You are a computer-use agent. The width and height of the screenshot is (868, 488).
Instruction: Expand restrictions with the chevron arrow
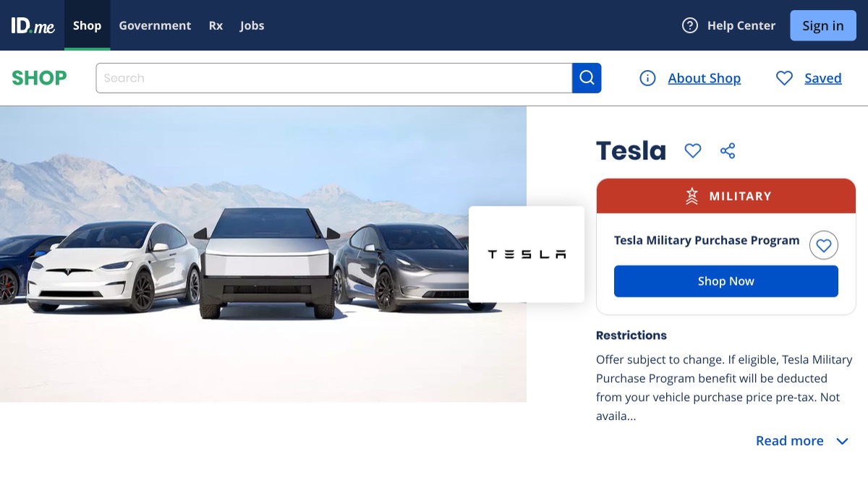coord(842,441)
